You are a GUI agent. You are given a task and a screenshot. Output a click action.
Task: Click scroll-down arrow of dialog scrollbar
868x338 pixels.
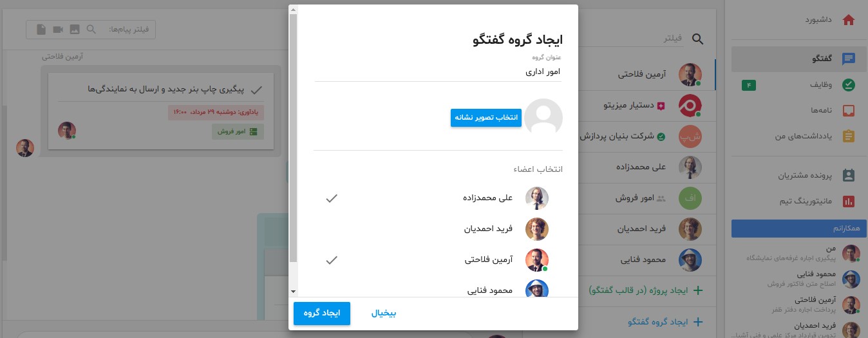coord(293,291)
